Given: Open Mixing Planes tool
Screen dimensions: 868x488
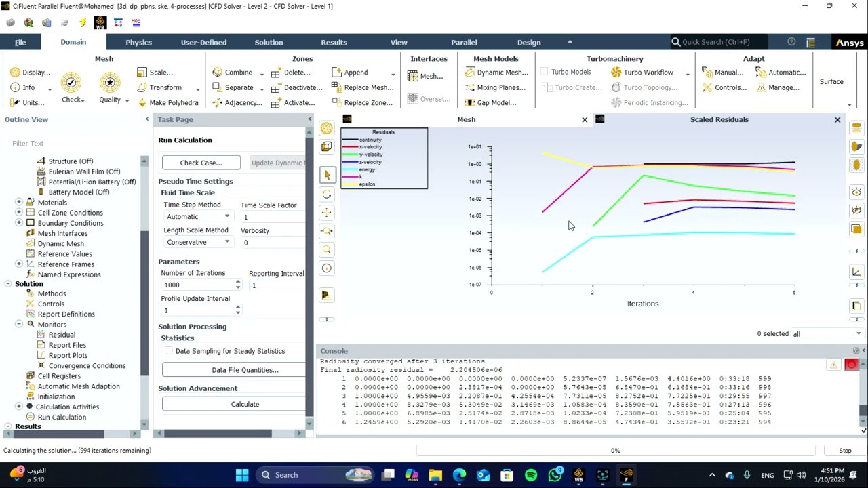Looking at the screenshot, I should pos(495,87).
